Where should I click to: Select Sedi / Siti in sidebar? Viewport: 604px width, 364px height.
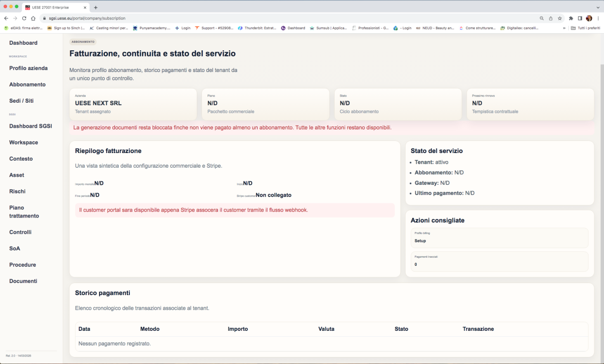click(21, 101)
